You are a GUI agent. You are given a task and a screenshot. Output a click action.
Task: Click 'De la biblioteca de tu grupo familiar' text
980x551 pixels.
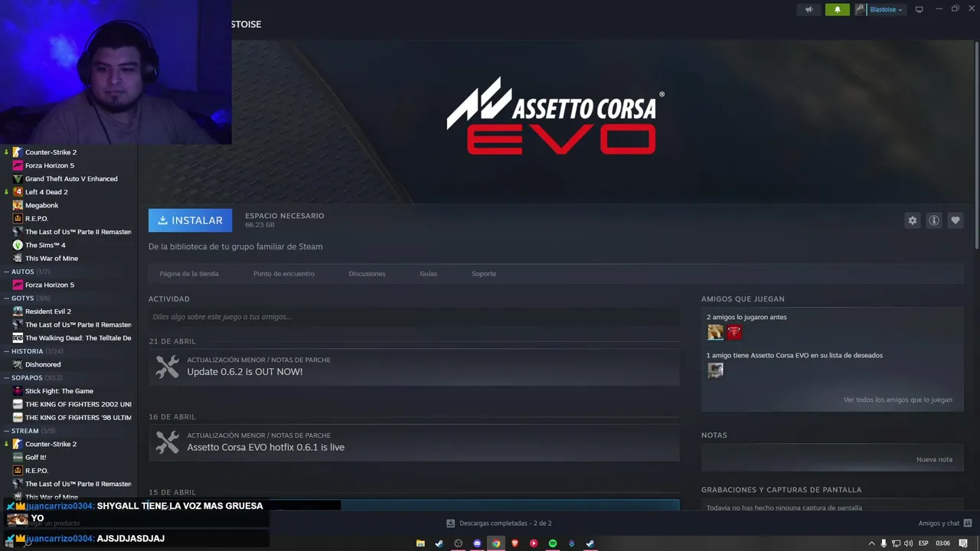tap(236, 246)
